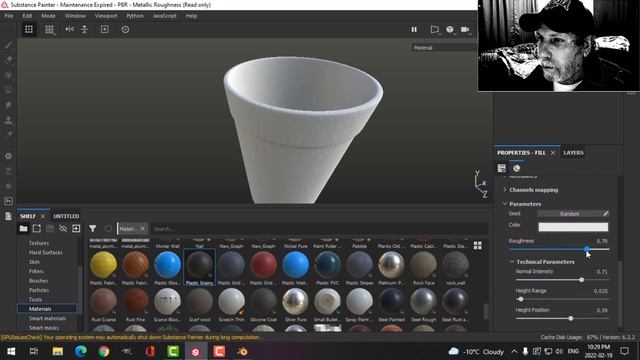Open the perspective view options icon
Screen dimensions: 640x360
435,29
